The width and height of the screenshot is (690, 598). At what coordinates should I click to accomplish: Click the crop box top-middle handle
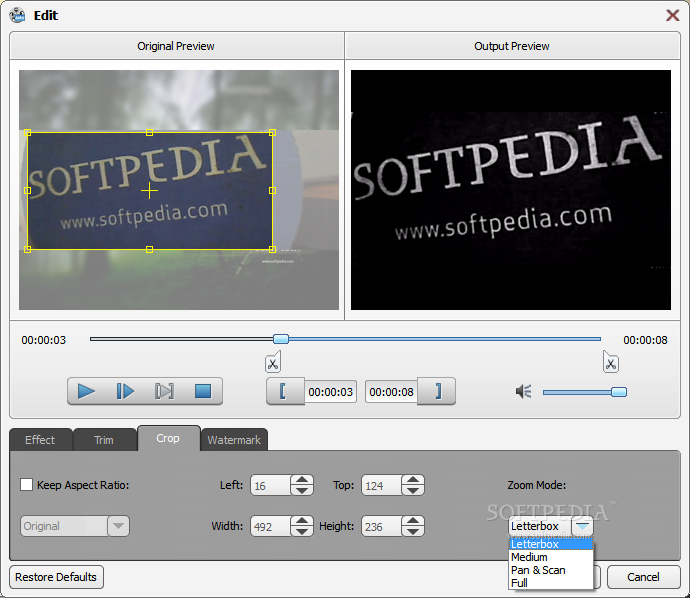[150, 132]
